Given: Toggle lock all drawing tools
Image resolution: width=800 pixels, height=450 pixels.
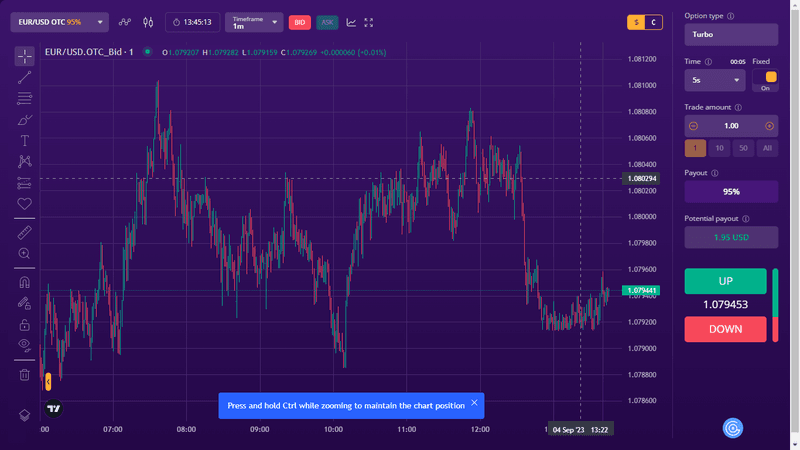Looking at the screenshot, I should pyautogui.click(x=24, y=325).
